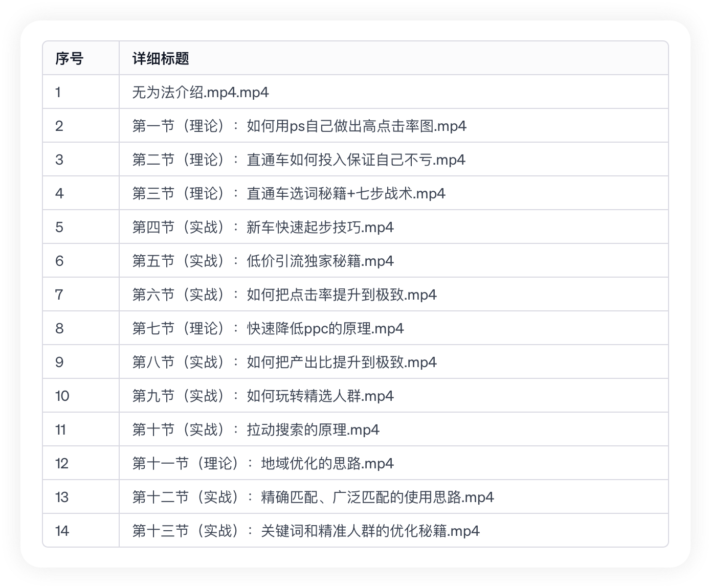Viewport: 711px width, 588px height.
Task: Select 第十二节 精确匹配、广泛匹配的使用思路.mp4
Action: (x=313, y=497)
